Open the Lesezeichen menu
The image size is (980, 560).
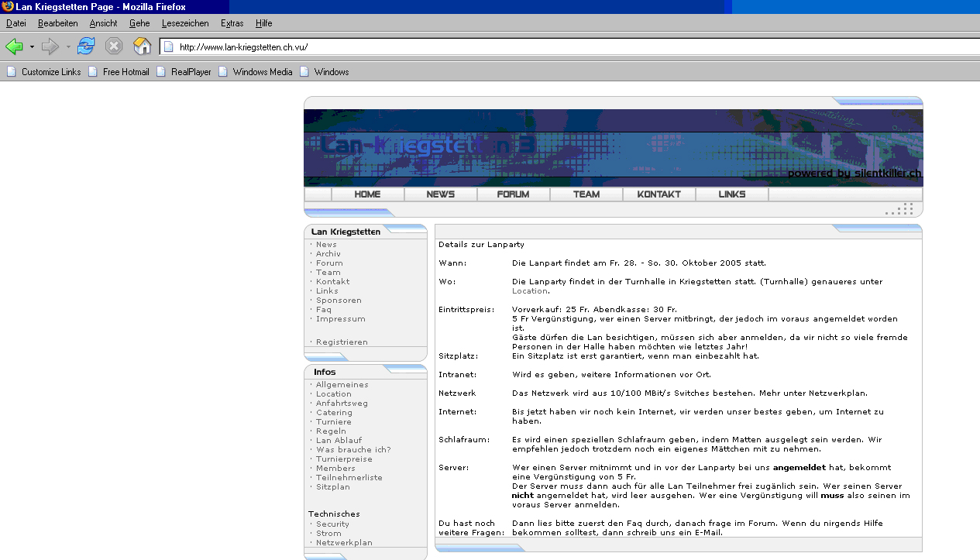tap(185, 23)
